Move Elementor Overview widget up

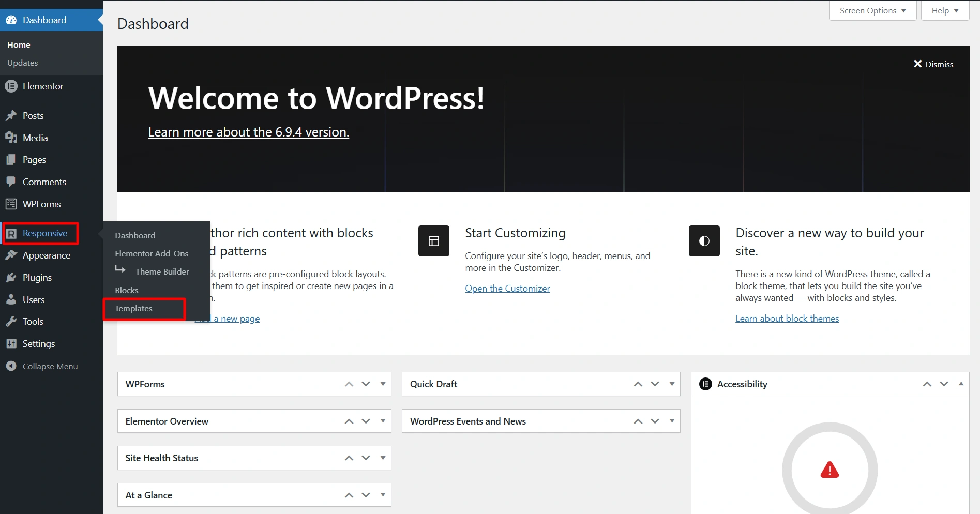pos(349,421)
